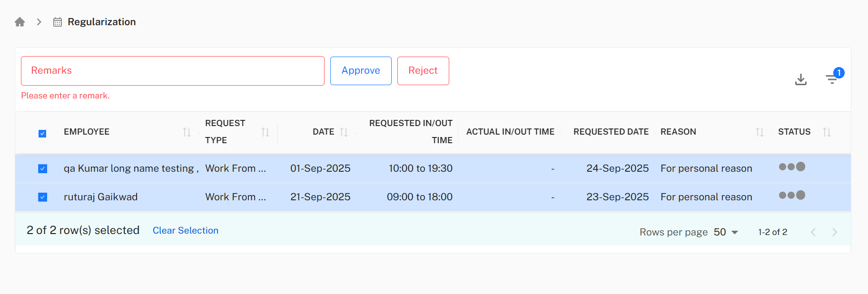Uncheck the qa Kumar row checkbox
The height and width of the screenshot is (294, 868).
point(43,169)
